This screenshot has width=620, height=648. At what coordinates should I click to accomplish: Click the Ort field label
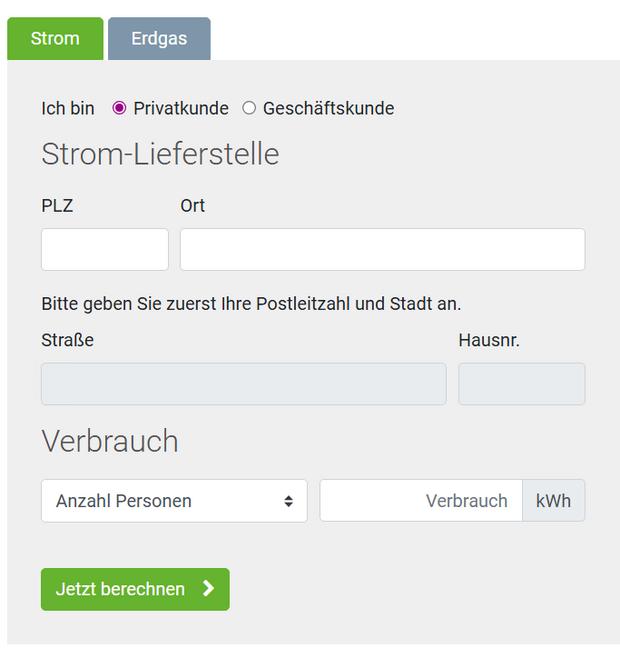point(192,205)
